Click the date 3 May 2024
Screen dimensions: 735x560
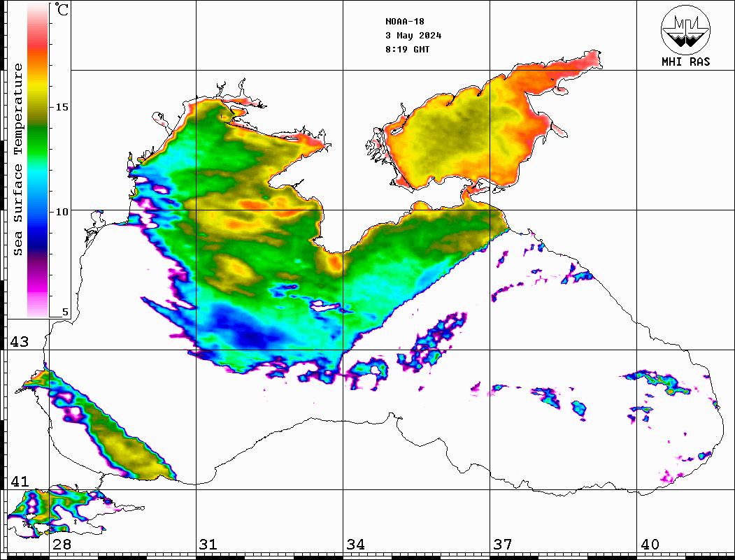point(413,36)
